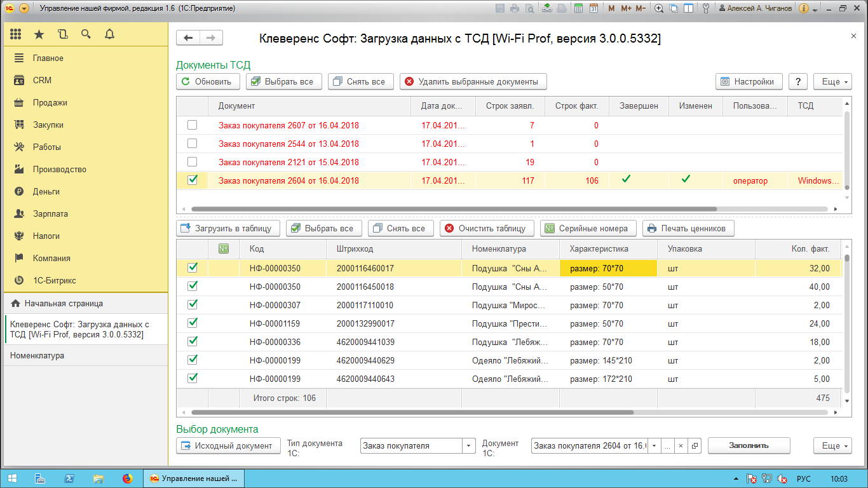Uncheck row with barcode 2000132990017
Screen dimensions: 868x488
pyautogui.click(x=192, y=323)
